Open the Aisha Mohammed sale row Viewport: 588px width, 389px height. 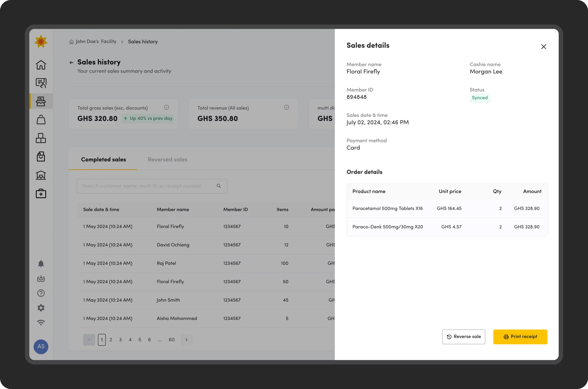click(x=206, y=319)
